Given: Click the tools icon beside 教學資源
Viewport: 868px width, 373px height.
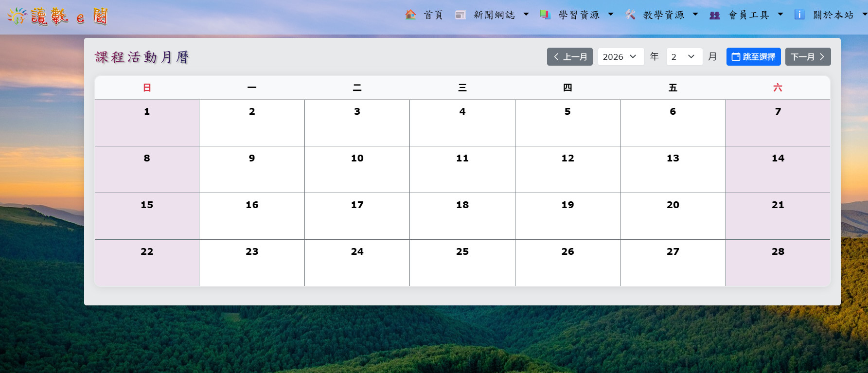Looking at the screenshot, I should (x=630, y=15).
